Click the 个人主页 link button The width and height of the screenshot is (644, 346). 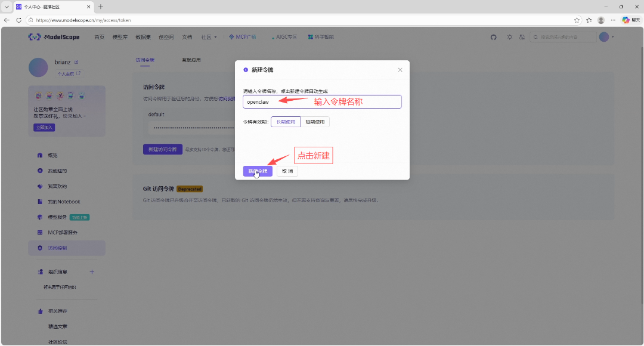(x=69, y=73)
